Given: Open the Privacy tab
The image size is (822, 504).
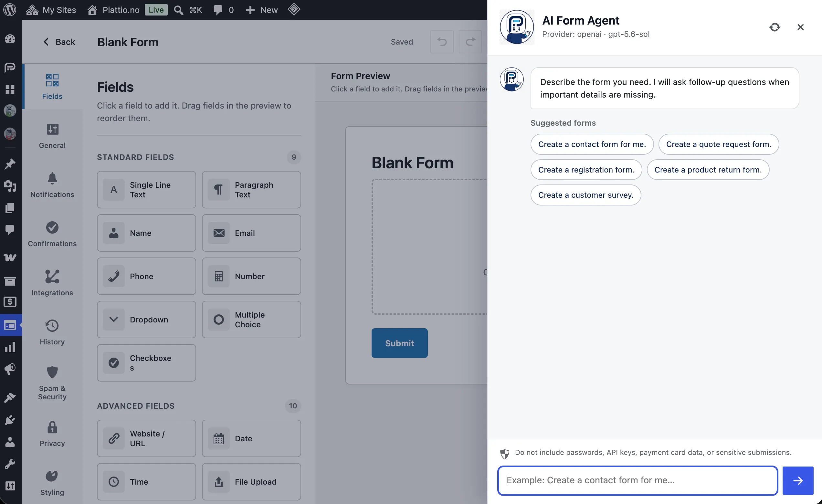Looking at the screenshot, I should pyautogui.click(x=52, y=433).
